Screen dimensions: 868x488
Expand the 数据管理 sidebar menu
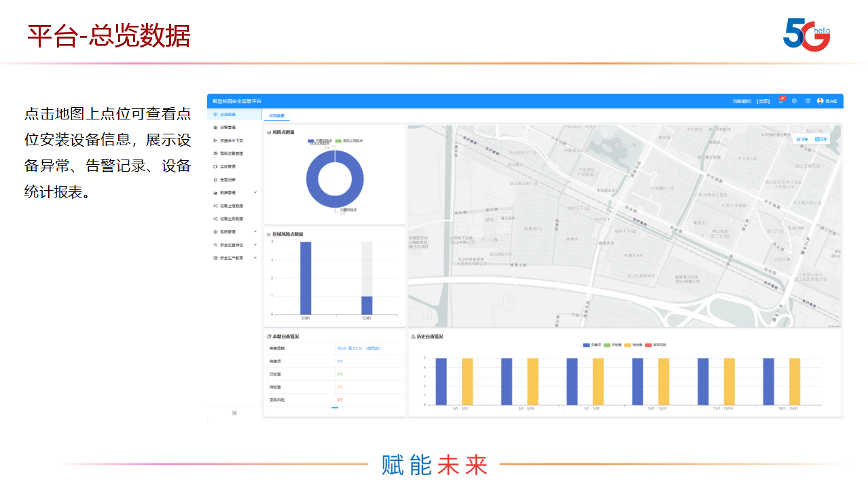[x=255, y=193]
